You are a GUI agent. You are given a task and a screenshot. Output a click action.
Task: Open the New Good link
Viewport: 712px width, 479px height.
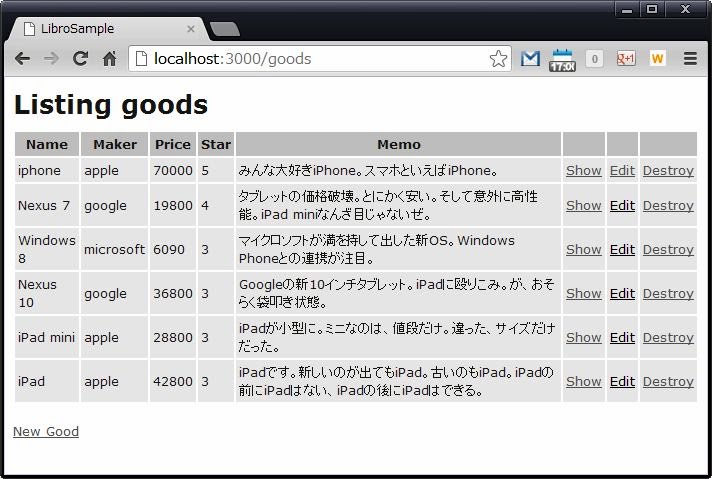(x=46, y=432)
